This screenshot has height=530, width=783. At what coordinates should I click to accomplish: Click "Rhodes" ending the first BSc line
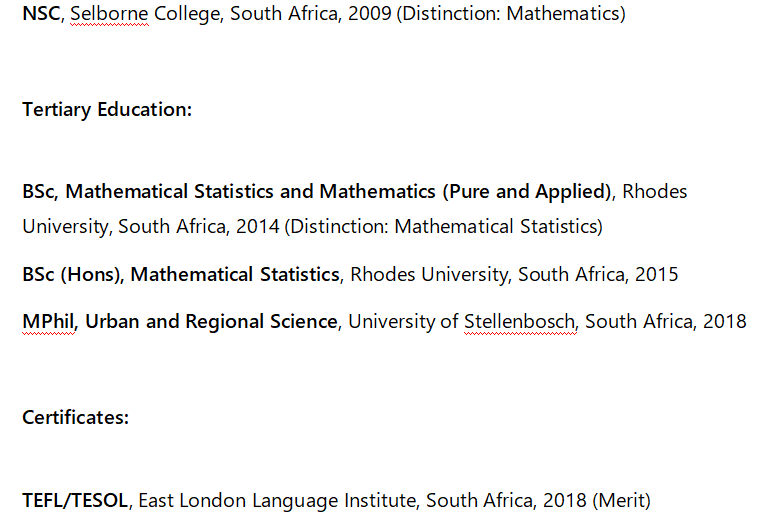click(655, 191)
